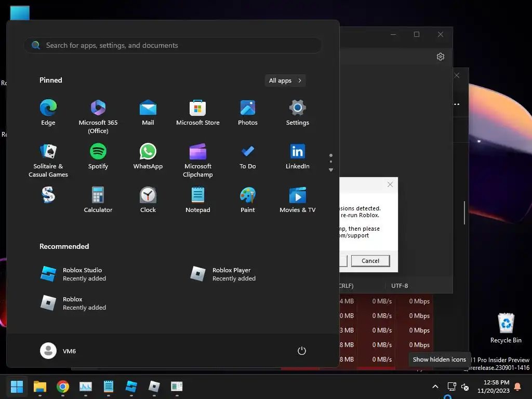This screenshot has width=532, height=399.
Task: Open the VM6 user account menu
Action: point(58,351)
